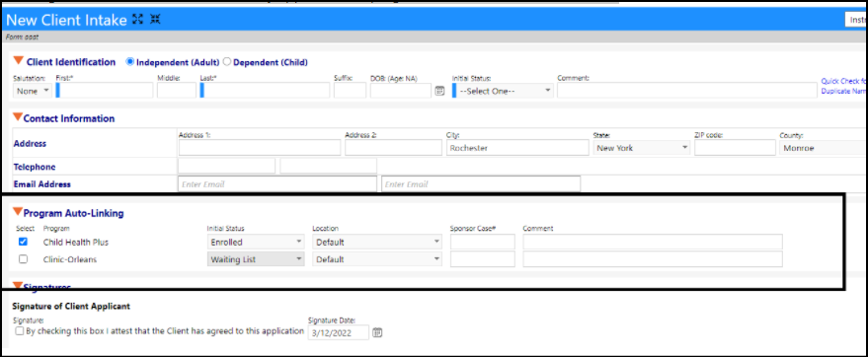Check the client attestation signature checkbox
The width and height of the screenshot is (868, 357).
[x=20, y=331]
